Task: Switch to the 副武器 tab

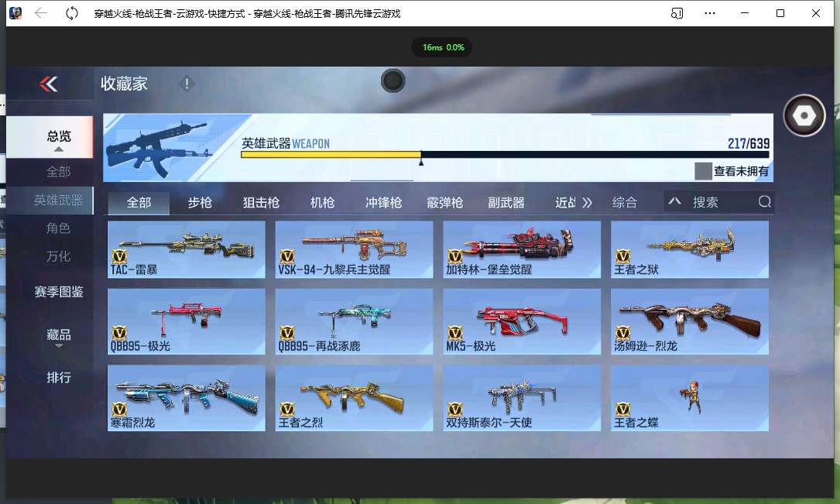Action: pyautogui.click(x=506, y=203)
